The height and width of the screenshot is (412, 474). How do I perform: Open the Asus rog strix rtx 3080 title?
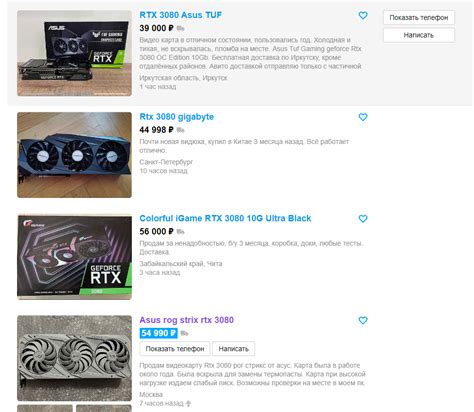pos(186,320)
